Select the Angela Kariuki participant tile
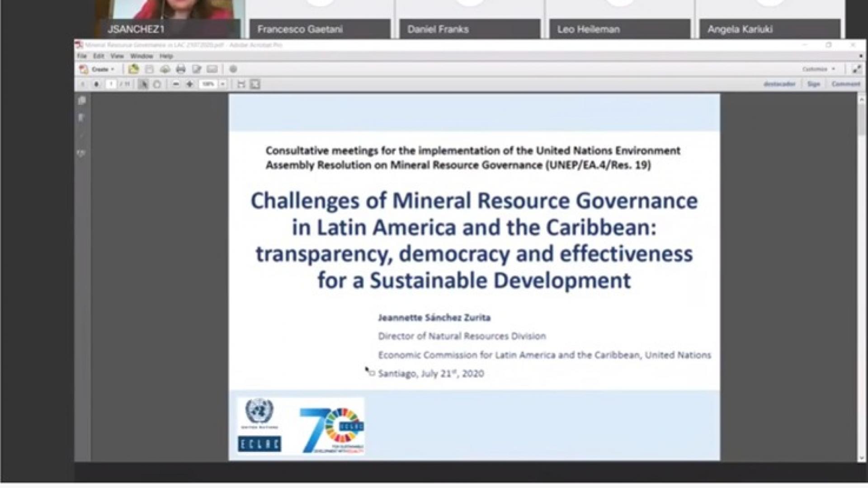Image resolution: width=868 pixels, height=488 pixels. tap(770, 19)
